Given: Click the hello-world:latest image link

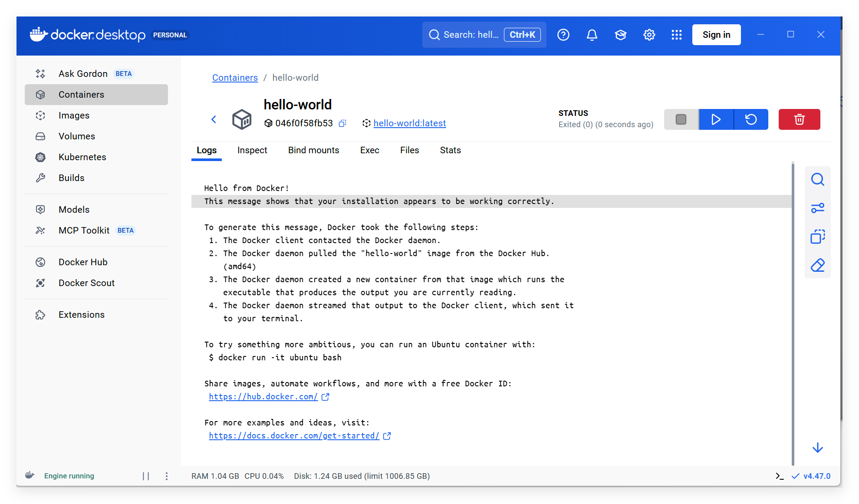Looking at the screenshot, I should (409, 123).
